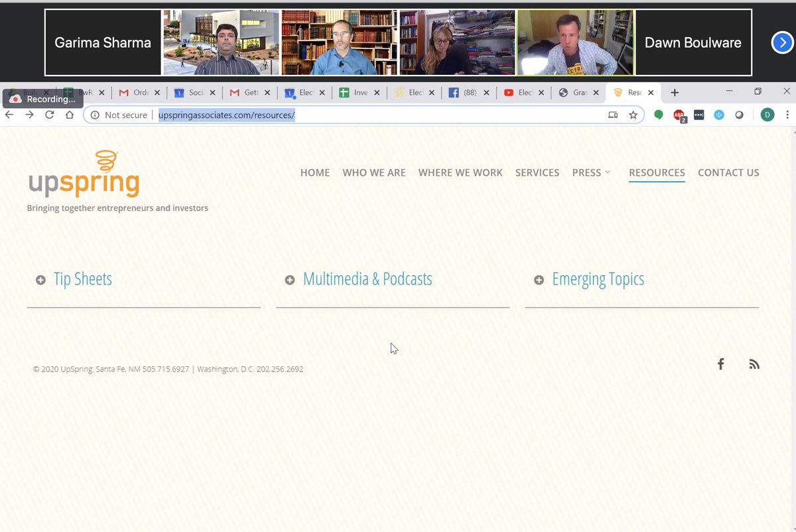Click the tagline Bringing together entrepreneurs and investors

coord(117,208)
